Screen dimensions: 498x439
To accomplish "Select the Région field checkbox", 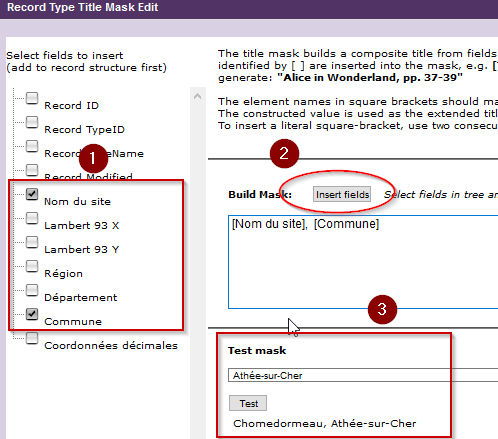I will 32,266.
